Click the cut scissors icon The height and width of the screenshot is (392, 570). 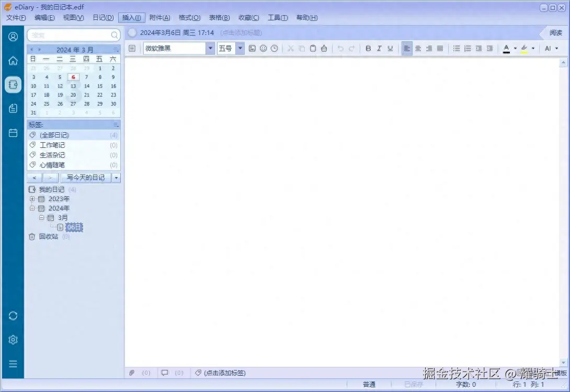coord(290,48)
